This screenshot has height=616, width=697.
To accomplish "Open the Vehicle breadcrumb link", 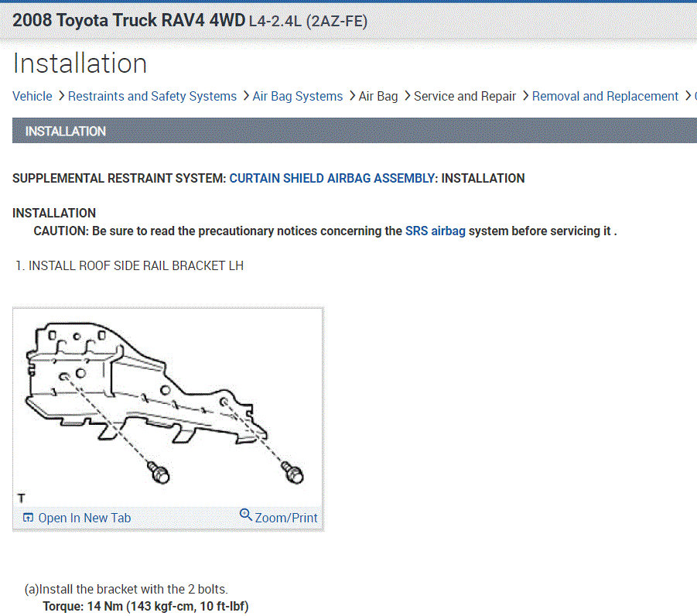I will [x=32, y=96].
